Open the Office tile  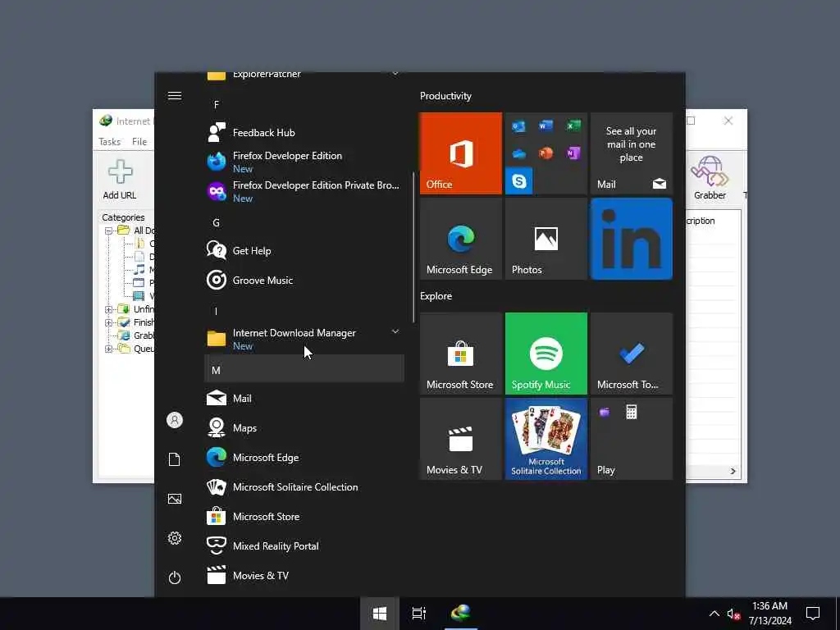click(x=461, y=153)
